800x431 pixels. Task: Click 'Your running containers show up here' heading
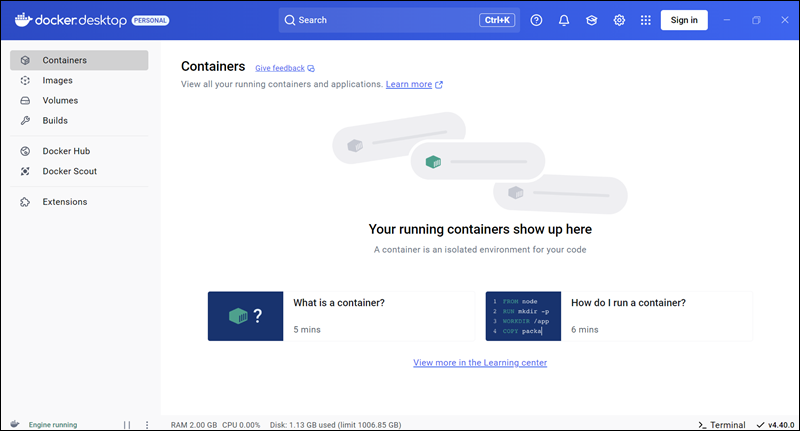tap(480, 230)
